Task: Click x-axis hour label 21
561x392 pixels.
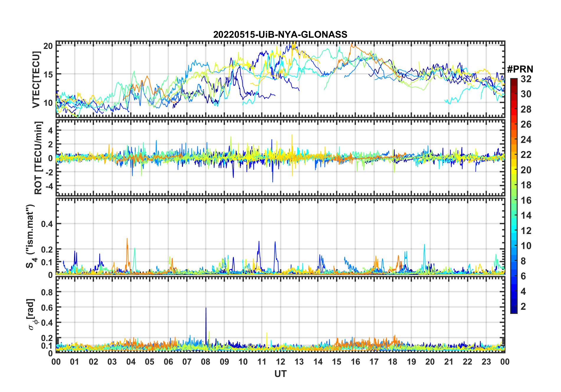Action: (449, 362)
